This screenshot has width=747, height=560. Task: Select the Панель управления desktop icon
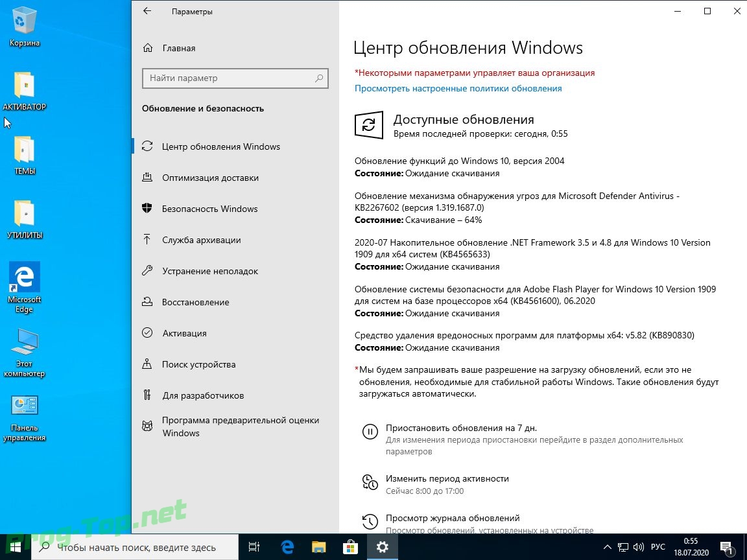coord(24,418)
